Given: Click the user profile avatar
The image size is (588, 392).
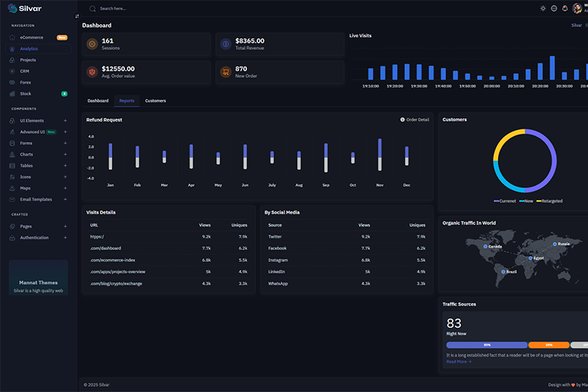Looking at the screenshot, I should (578, 8).
